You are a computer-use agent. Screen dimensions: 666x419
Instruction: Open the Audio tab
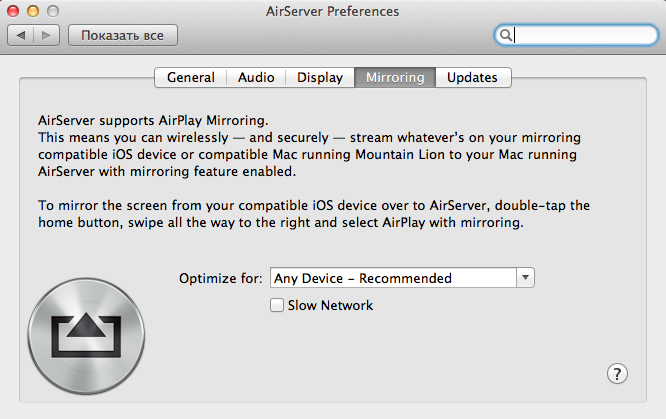[x=256, y=77]
